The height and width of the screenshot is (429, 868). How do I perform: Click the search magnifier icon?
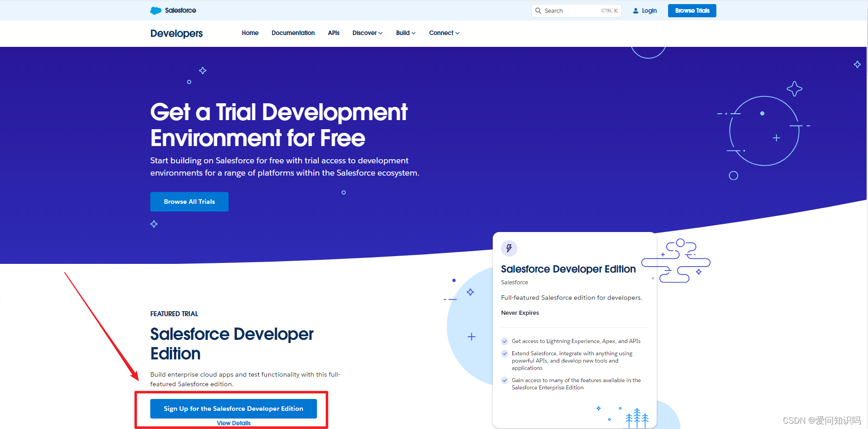tap(538, 10)
